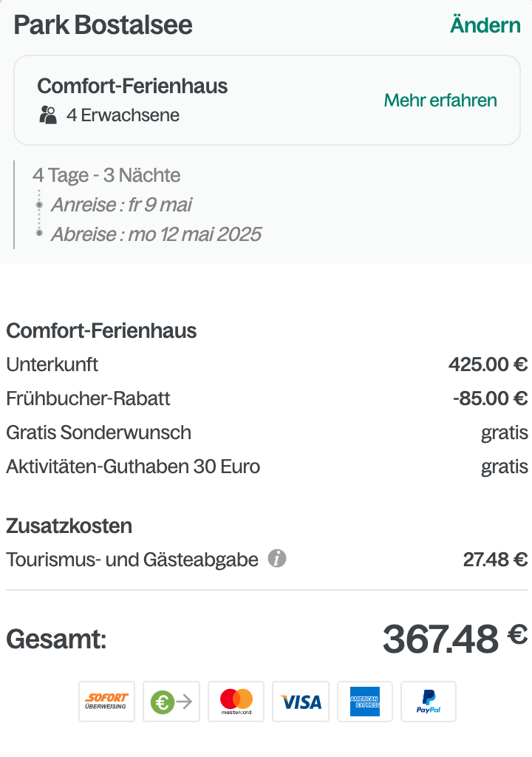The height and width of the screenshot is (757, 532).
Task: Click the Gesamt total of 367.48 €
Action: click(454, 638)
